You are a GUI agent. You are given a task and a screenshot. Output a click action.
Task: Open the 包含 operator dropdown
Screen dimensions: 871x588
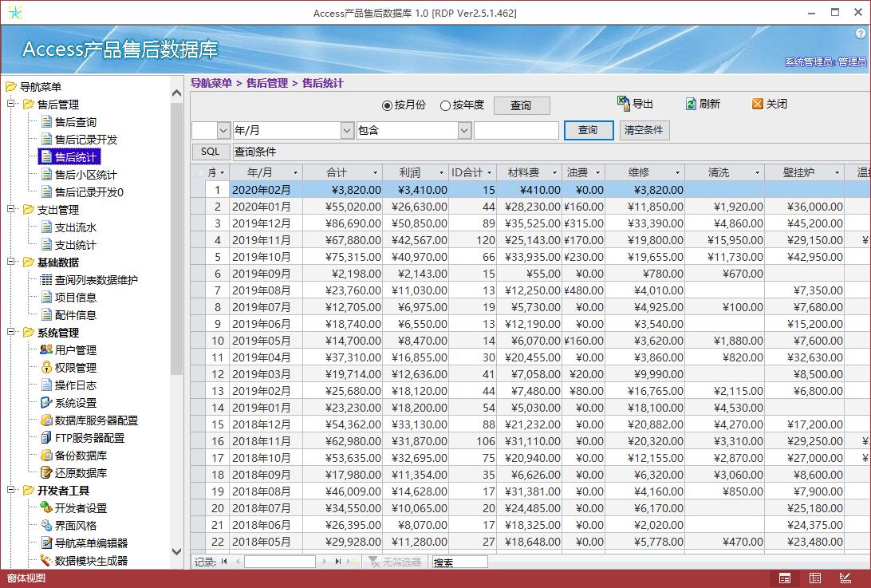(x=464, y=131)
